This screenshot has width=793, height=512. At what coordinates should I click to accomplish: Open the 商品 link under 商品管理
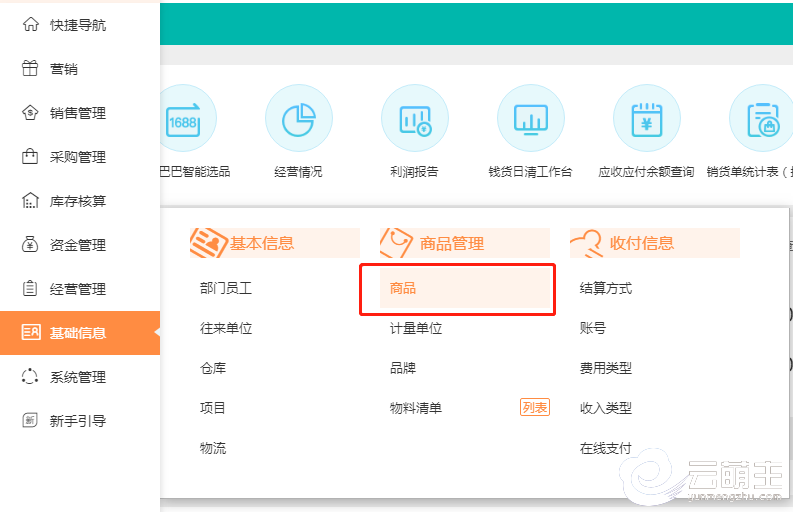(403, 288)
